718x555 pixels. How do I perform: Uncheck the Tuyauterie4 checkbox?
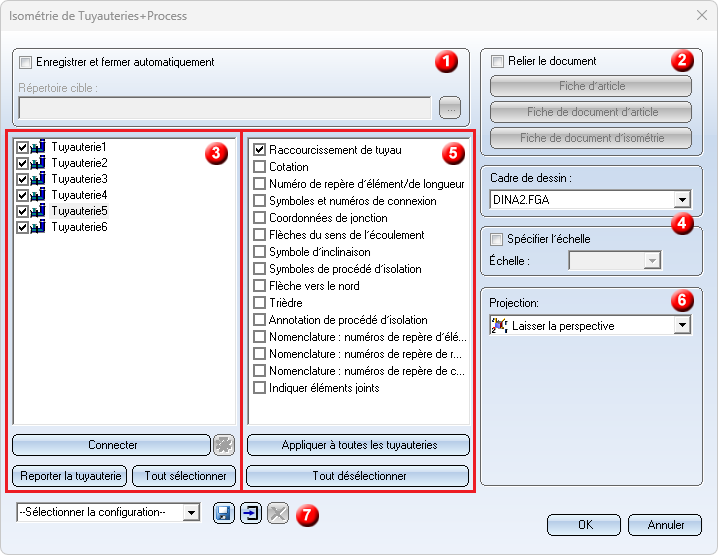(22, 195)
